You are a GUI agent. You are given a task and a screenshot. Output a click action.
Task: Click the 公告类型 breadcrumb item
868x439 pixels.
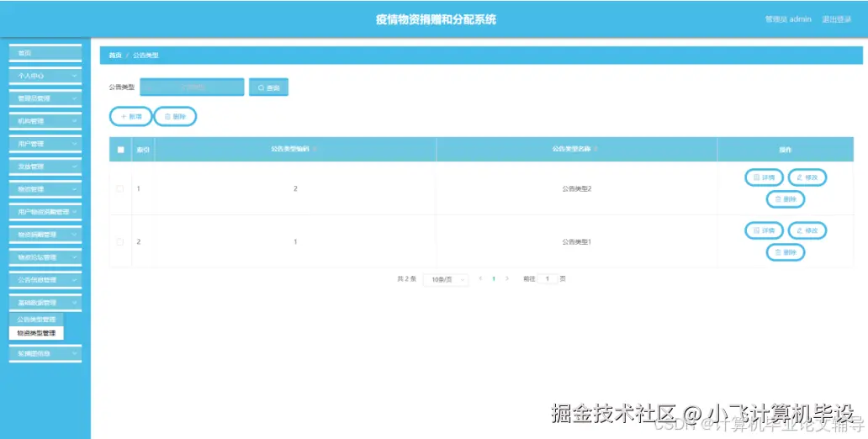[146, 56]
